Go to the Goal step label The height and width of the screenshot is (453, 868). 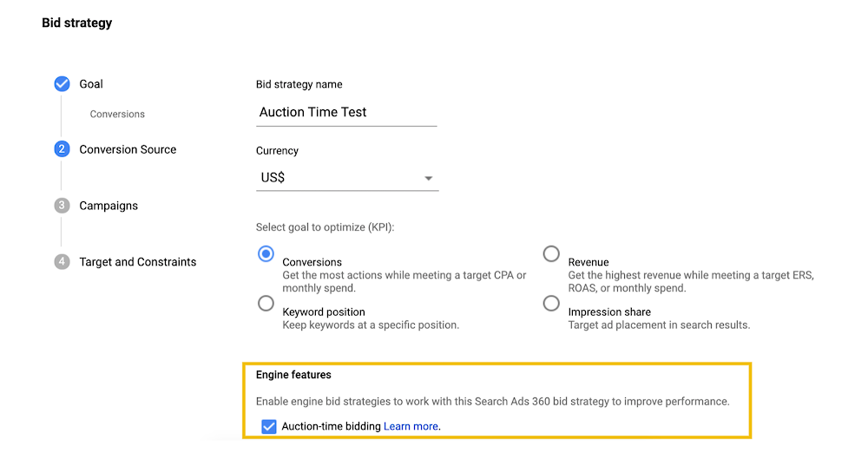pyautogui.click(x=91, y=84)
